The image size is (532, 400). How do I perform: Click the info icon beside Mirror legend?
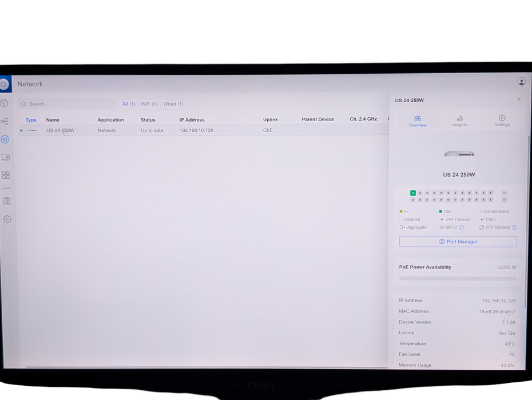point(462,227)
